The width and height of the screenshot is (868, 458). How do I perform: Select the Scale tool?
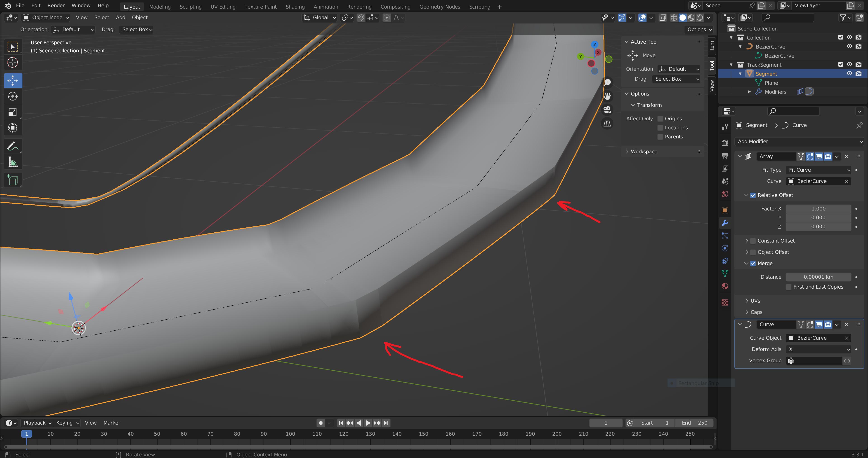pos(13,112)
